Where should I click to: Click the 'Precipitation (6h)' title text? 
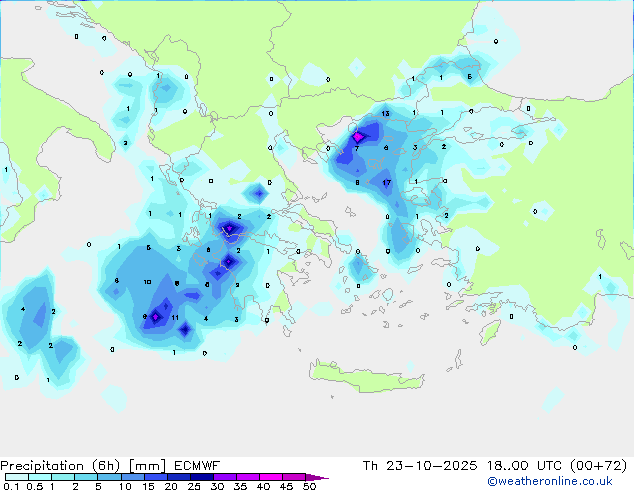click(x=60, y=466)
